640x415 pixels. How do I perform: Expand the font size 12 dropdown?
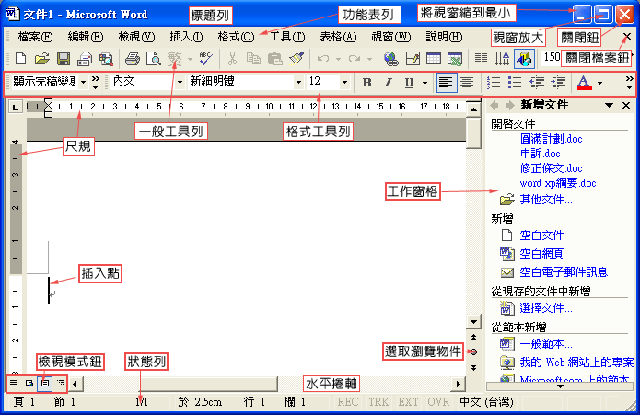[x=345, y=82]
